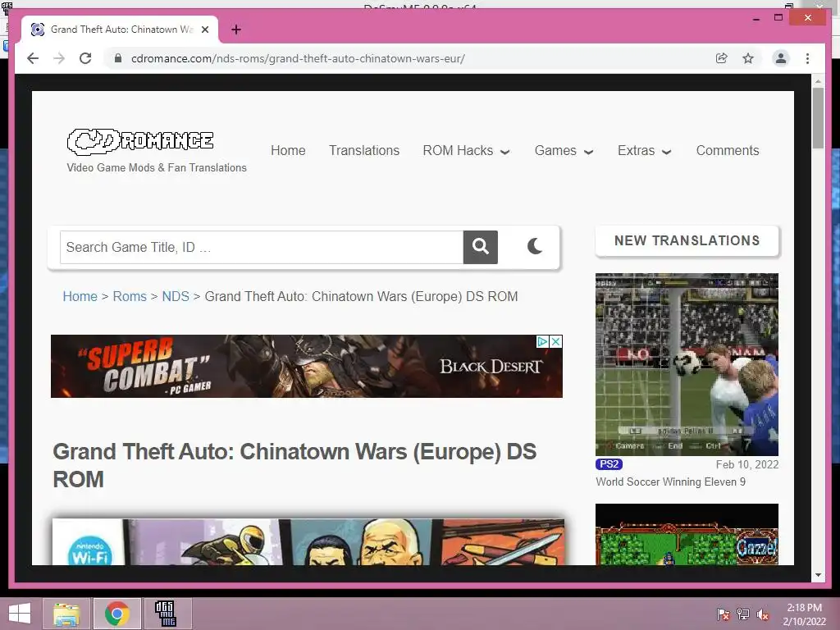Switch to DeSmuME in the taskbar
Image resolution: width=840 pixels, height=630 pixels.
[166, 614]
